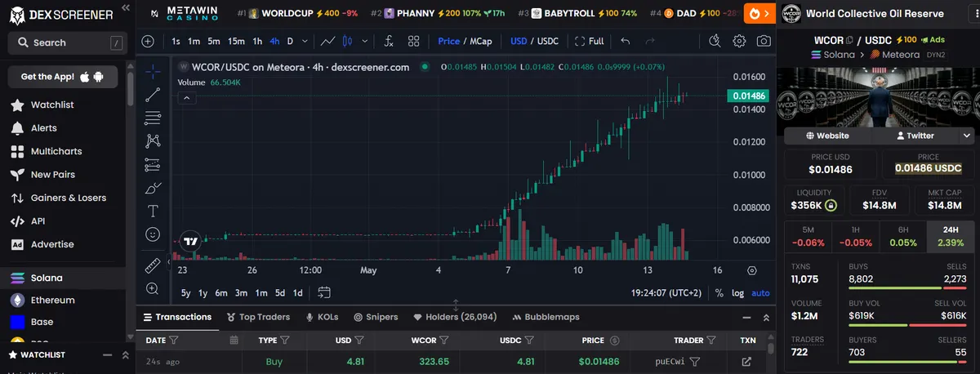Open the emoji sticker tool

(x=153, y=234)
